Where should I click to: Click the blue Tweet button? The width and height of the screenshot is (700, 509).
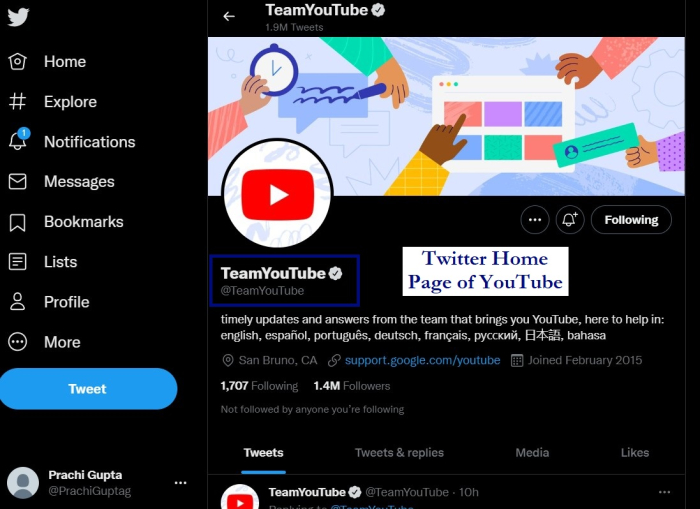88,388
